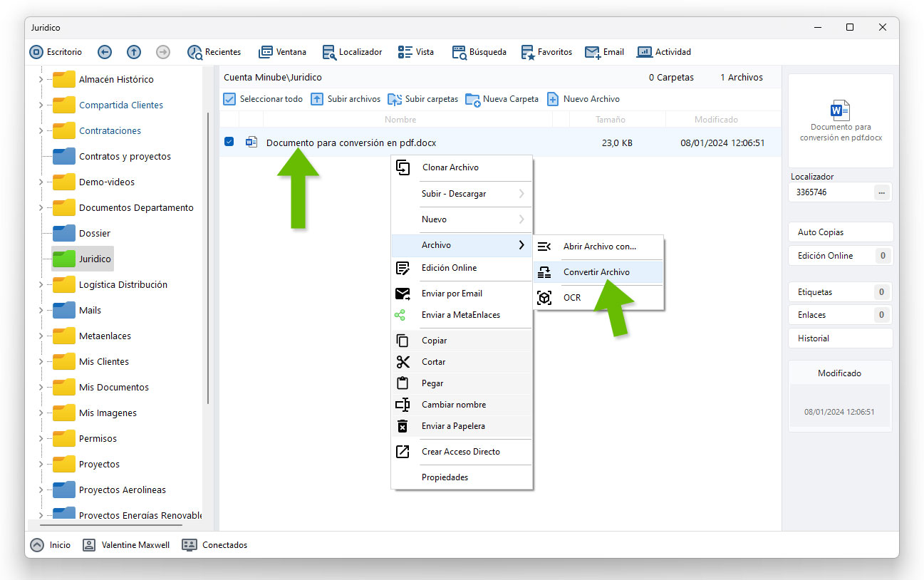The width and height of the screenshot is (924, 580).
Task: Click Pegar in context menu
Action: click(x=462, y=383)
